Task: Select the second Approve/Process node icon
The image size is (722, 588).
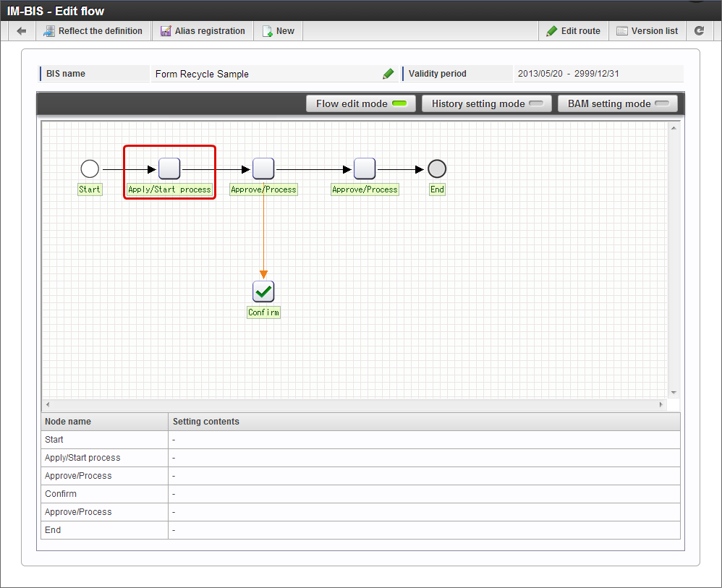Action: (x=365, y=169)
